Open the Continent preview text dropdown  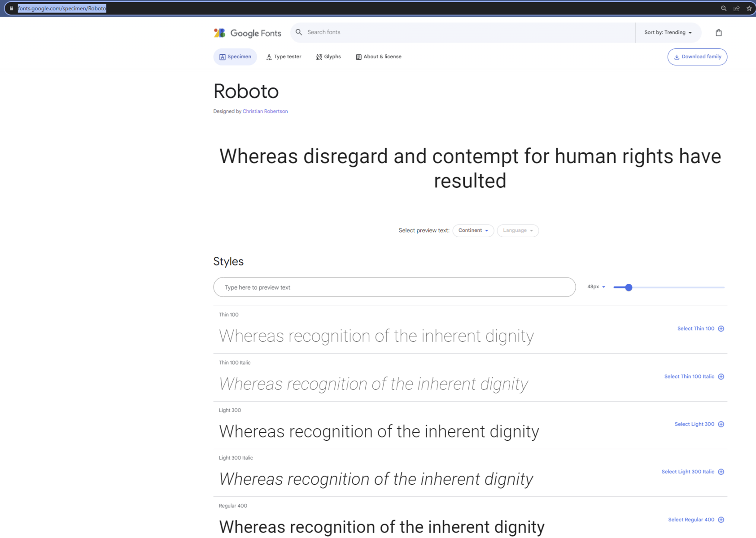(473, 230)
